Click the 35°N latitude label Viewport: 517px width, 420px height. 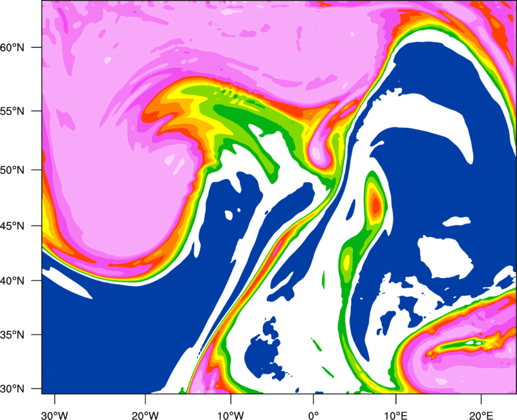click(12, 335)
